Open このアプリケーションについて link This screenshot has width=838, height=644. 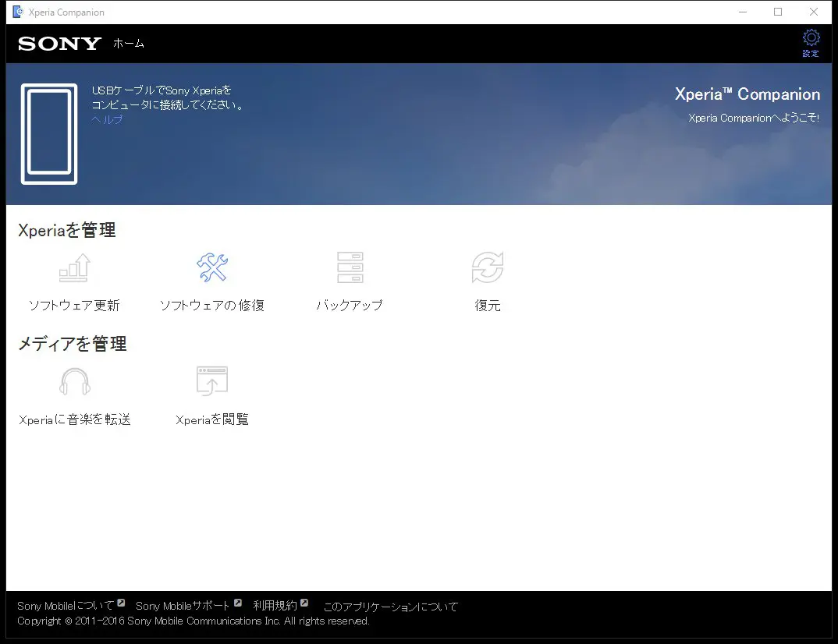391,607
